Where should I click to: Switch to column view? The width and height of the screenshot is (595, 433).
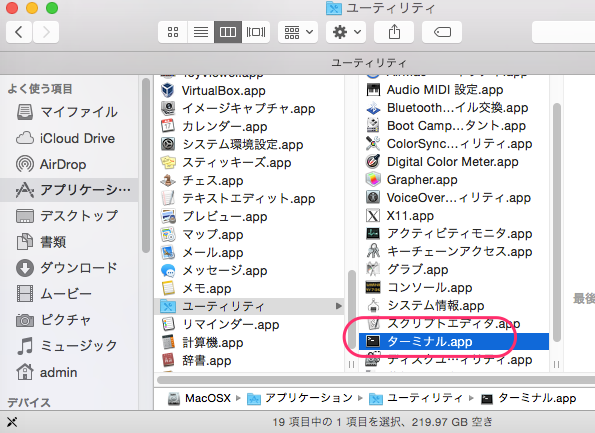(228, 32)
